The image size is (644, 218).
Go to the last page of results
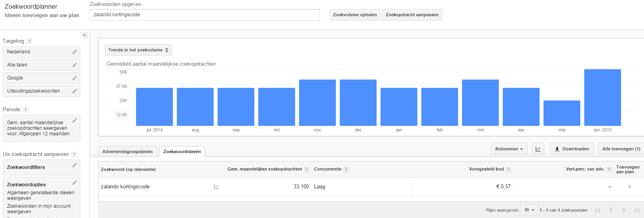pyautogui.click(x=636, y=210)
